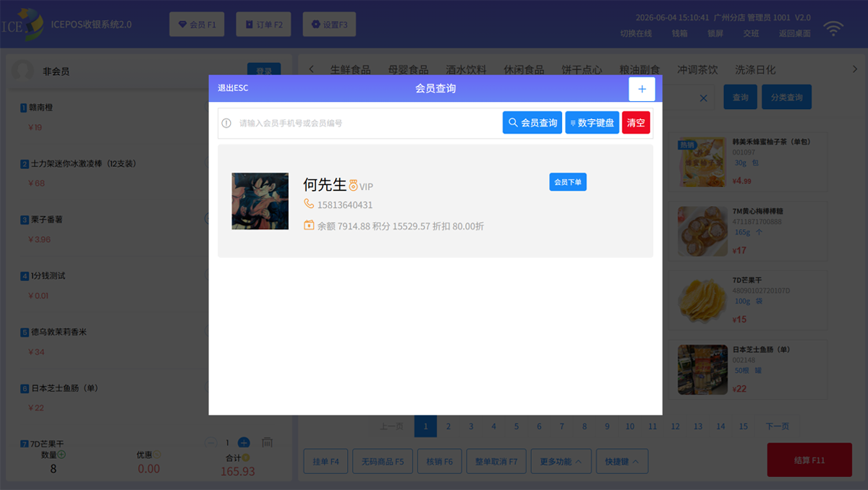Click the VIP medal icon beside 何先生
This screenshot has height=490, width=868.
[353, 186]
